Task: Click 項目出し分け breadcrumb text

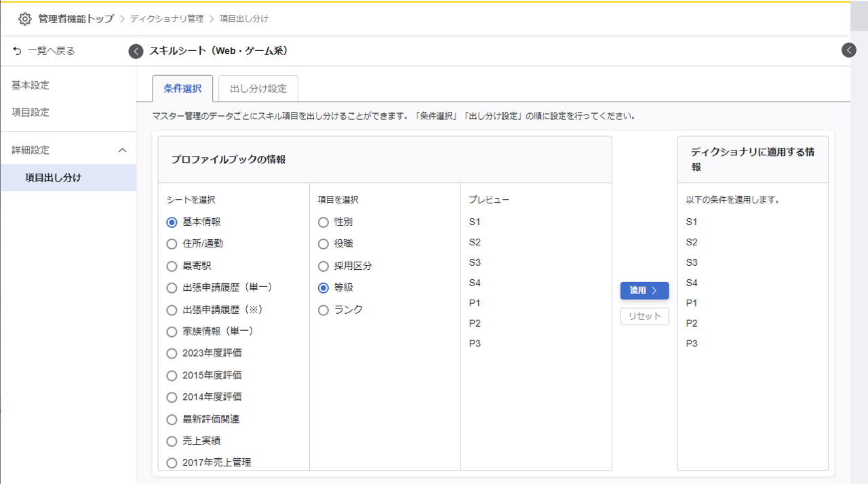Action: 244,19
